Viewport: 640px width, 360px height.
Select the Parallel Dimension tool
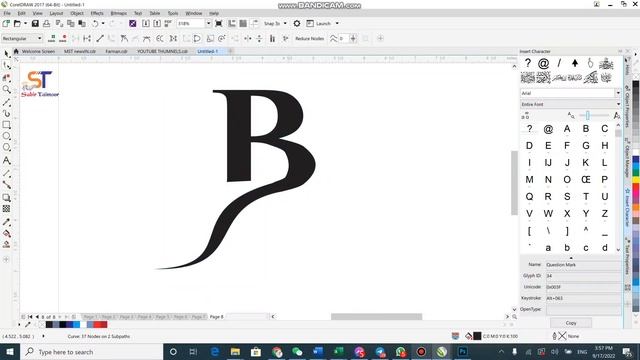(7, 173)
